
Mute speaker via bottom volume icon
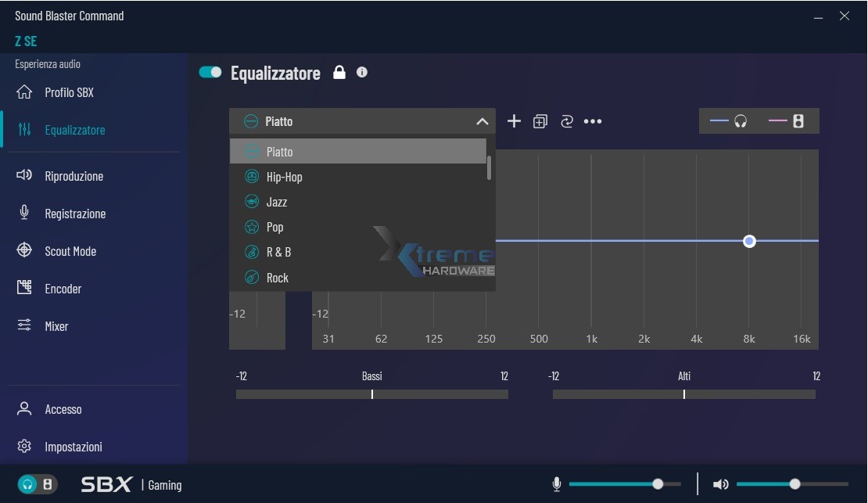pyautogui.click(x=720, y=484)
